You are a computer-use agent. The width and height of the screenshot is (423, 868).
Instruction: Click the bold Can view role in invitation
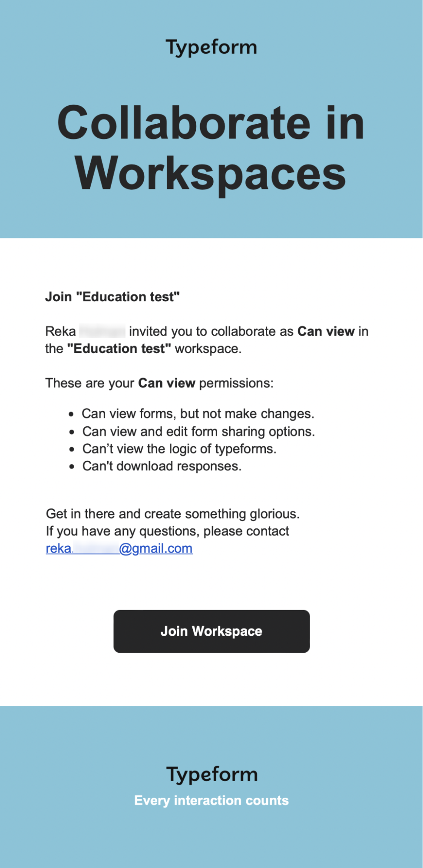326,331
